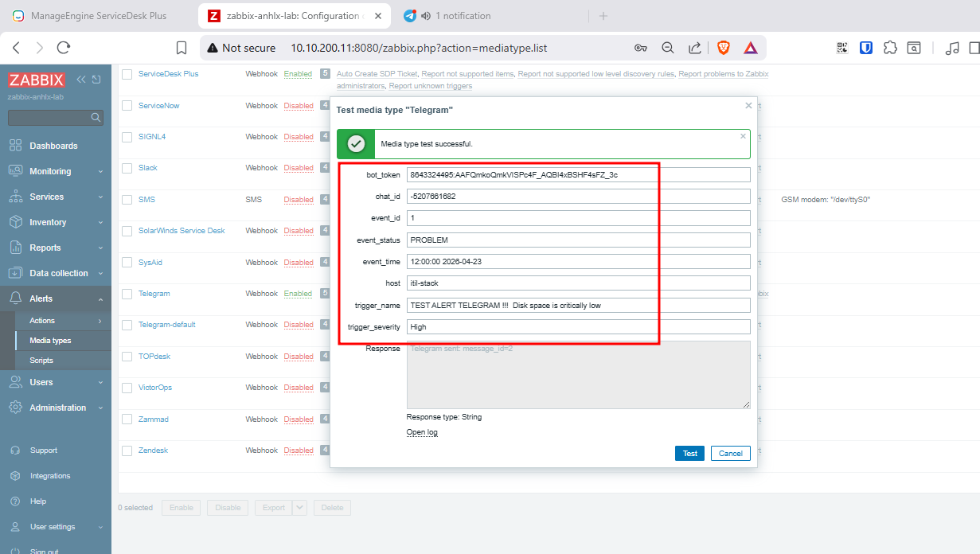The image size is (980, 554).
Task: Click the sidebar search magnifier icon
Action: (96, 118)
